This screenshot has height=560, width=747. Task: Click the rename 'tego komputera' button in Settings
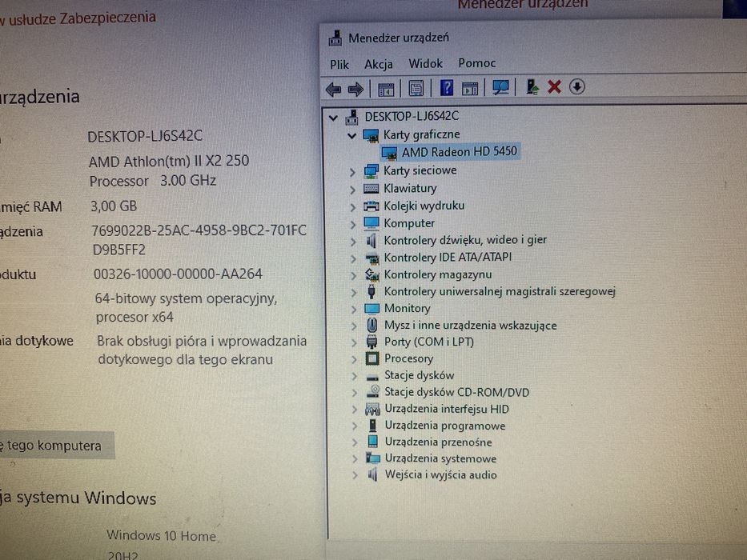[x=56, y=446]
